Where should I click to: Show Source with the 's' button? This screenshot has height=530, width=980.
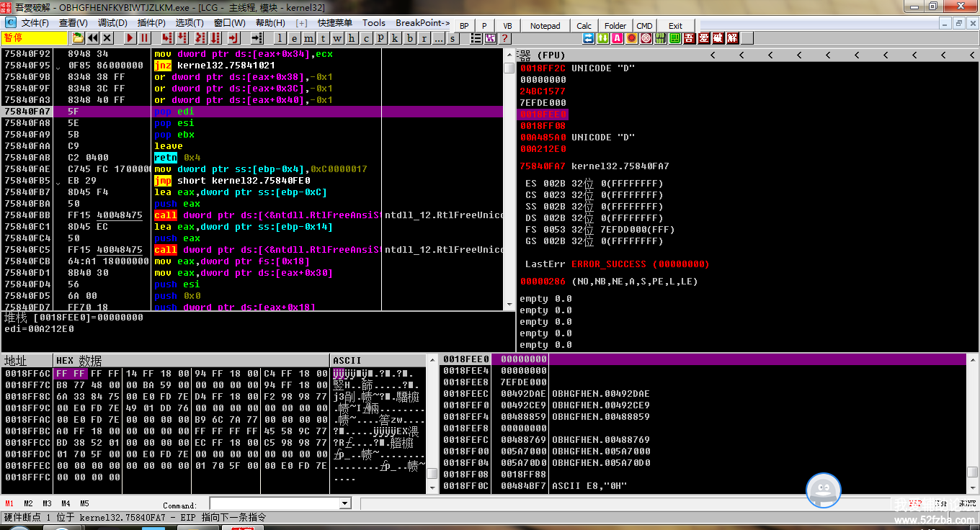click(453, 38)
